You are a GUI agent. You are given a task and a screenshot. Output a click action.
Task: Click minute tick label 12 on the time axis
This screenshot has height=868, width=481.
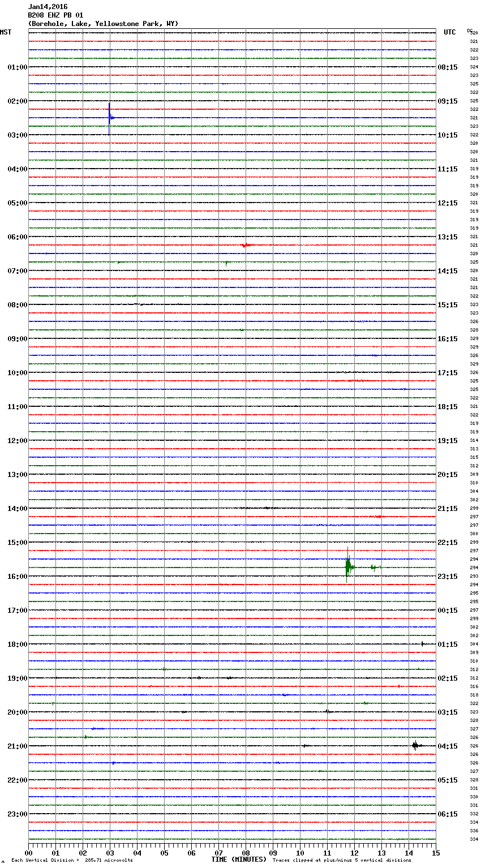click(354, 853)
